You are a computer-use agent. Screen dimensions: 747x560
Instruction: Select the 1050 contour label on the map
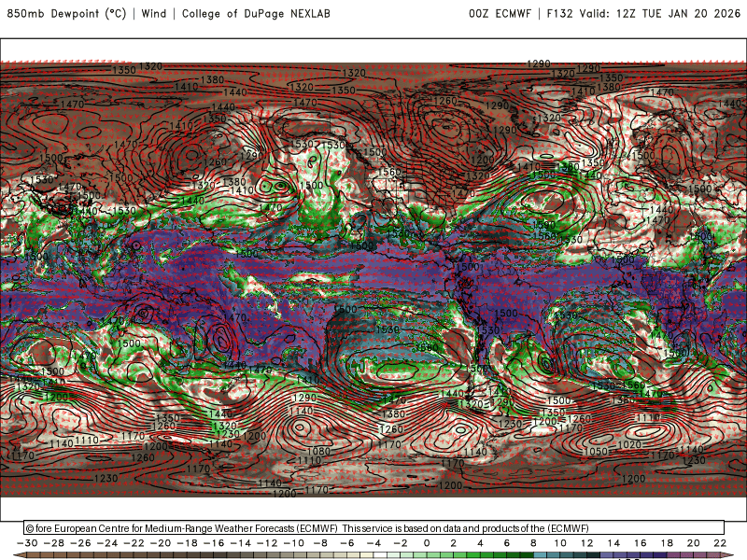coord(596,451)
